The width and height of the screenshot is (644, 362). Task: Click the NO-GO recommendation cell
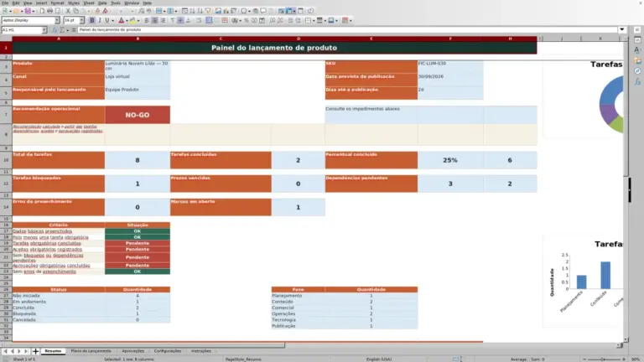[138, 115]
